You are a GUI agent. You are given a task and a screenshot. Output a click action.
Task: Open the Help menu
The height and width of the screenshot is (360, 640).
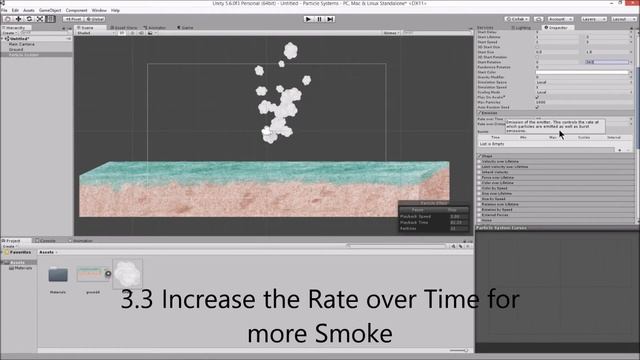pos(116,10)
